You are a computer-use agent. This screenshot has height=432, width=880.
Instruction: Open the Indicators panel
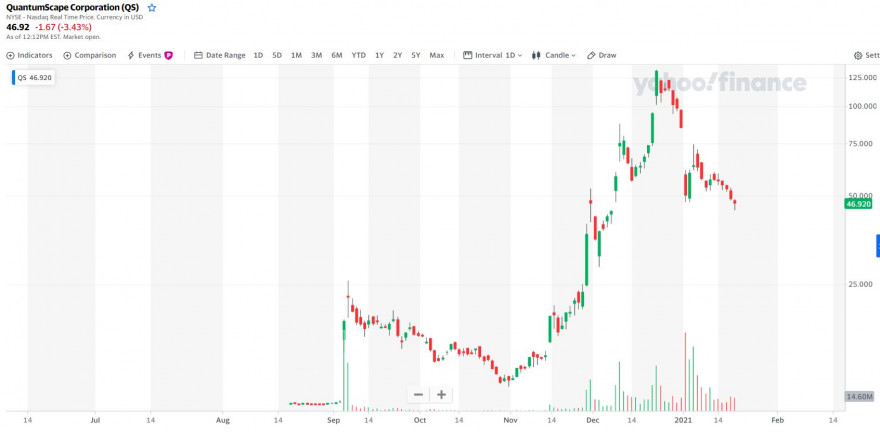[29, 55]
